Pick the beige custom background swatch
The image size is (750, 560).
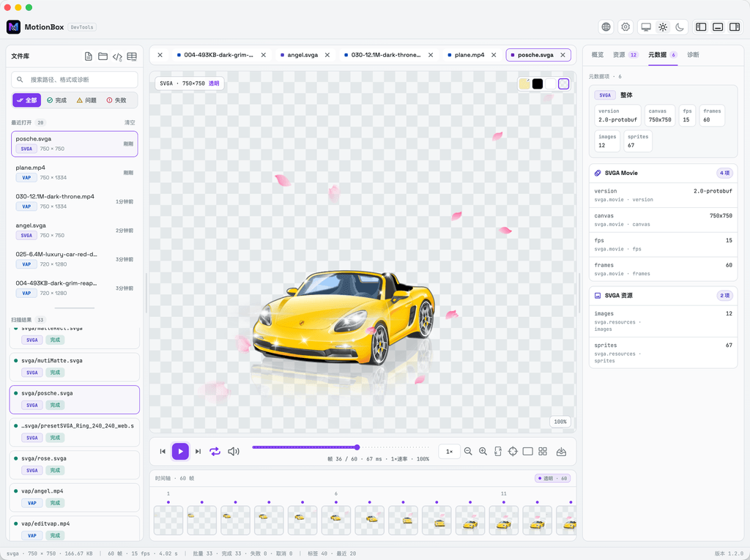click(524, 83)
